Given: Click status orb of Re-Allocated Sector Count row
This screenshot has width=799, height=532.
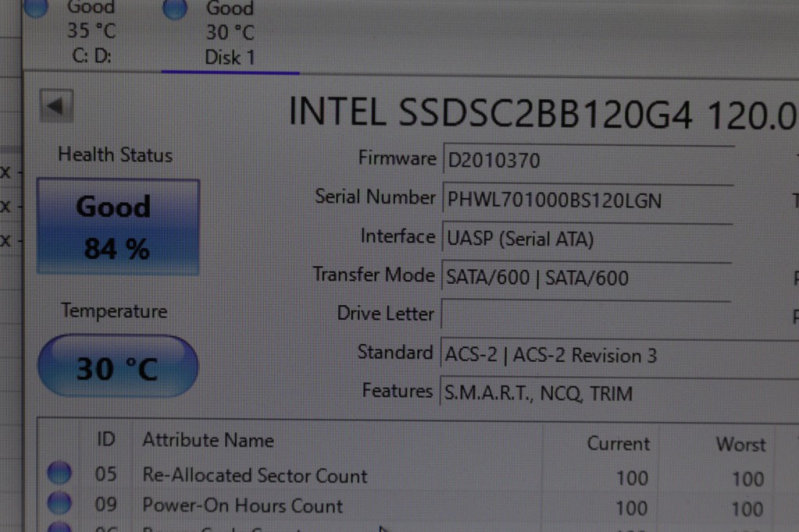Looking at the screenshot, I should pos(59,473).
